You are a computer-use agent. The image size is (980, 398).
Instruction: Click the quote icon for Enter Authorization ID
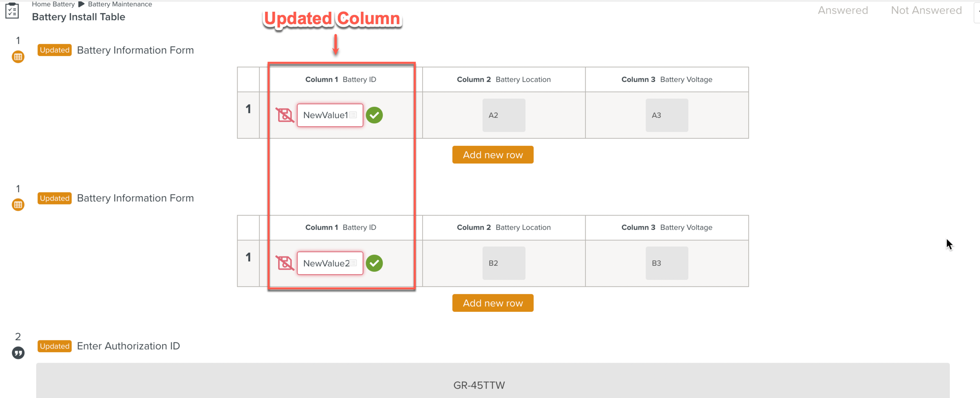coord(18,353)
